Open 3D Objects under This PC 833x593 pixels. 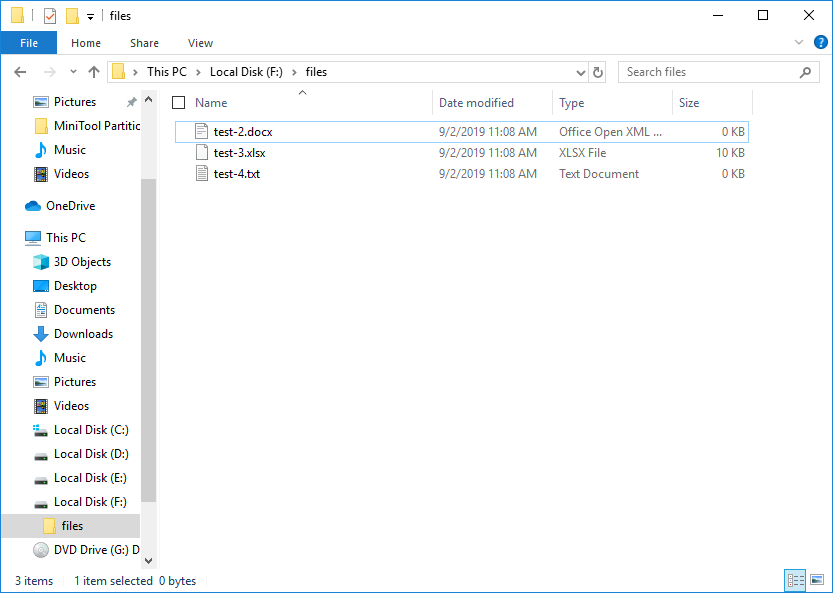[72, 262]
